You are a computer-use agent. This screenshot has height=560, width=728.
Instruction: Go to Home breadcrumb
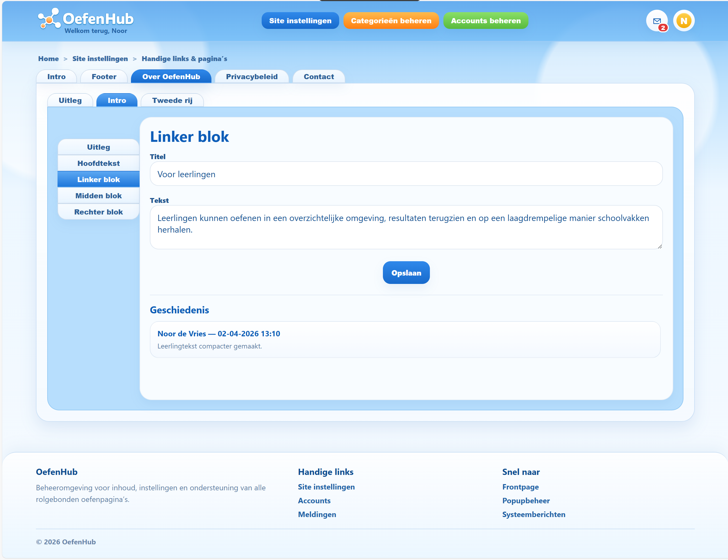48,59
